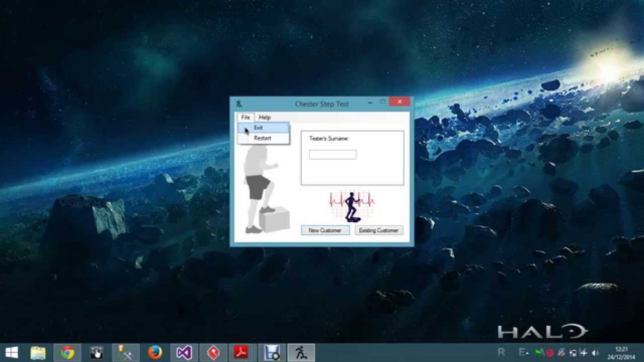
Task: Click the Chester Step Test title text
Action: 322,104
